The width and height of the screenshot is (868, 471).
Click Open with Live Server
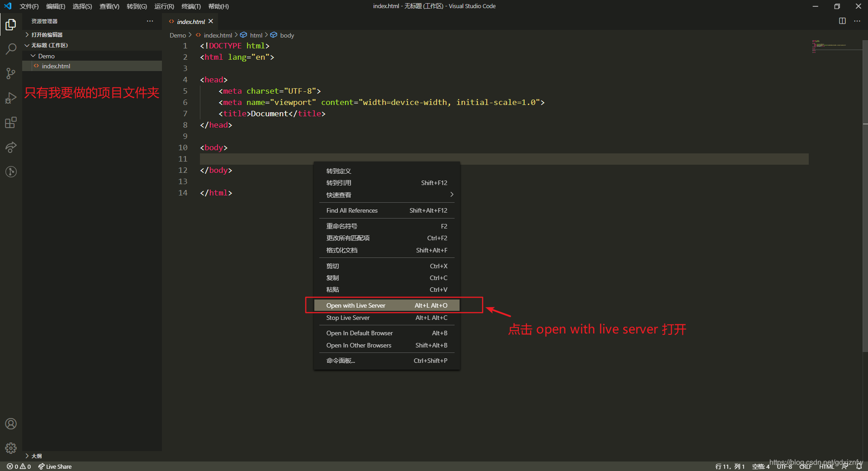[x=387, y=305]
